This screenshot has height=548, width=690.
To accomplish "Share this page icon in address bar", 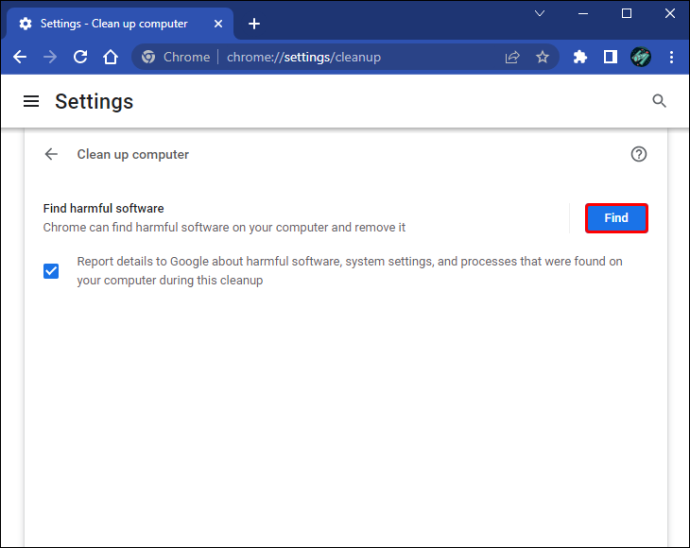I will [512, 57].
